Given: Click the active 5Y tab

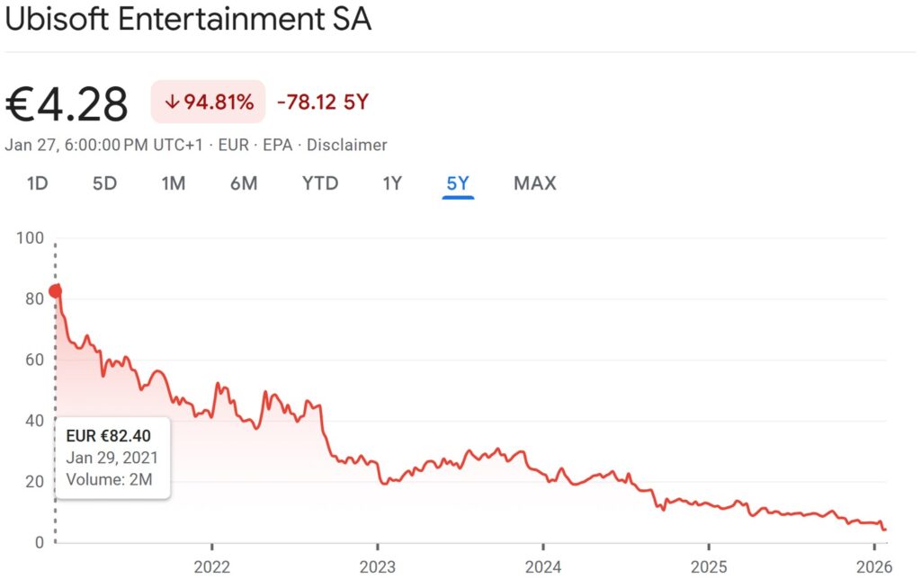Looking at the screenshot, I should coord(458,183).
